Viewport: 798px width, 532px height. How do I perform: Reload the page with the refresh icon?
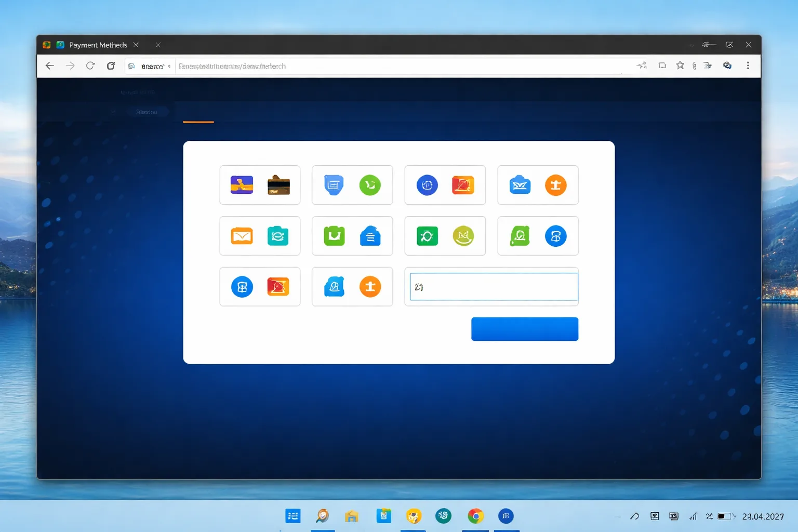pyautogui.click(x=90, y=66)
